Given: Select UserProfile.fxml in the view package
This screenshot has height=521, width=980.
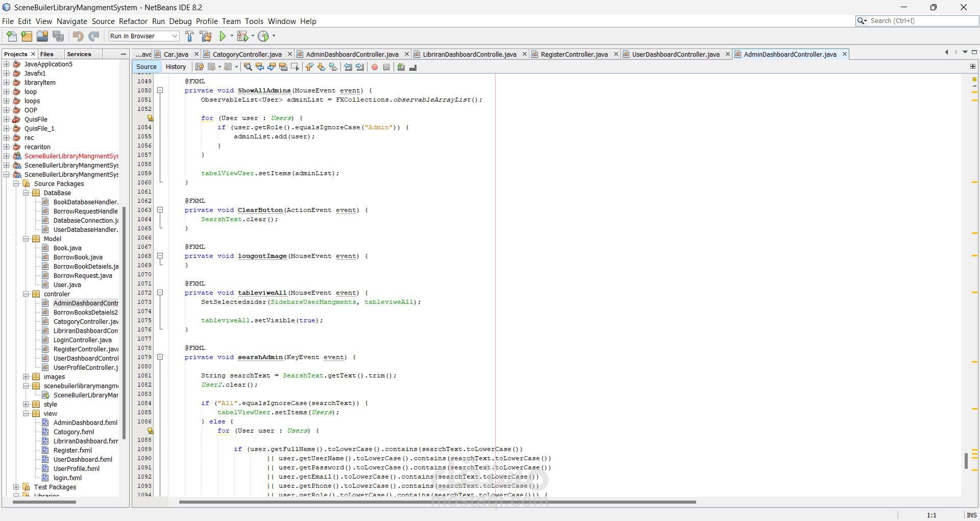Looking at the screenshot, I should click(77, 469).
